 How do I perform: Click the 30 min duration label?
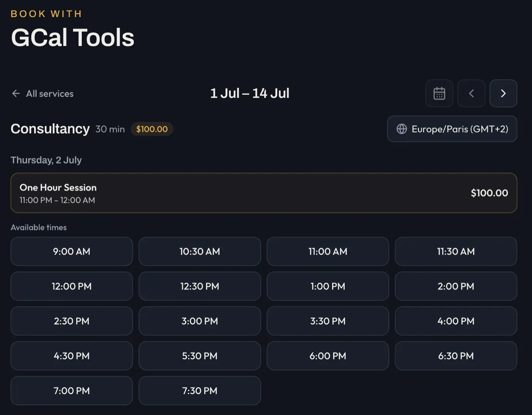click(x=110, y=129)
